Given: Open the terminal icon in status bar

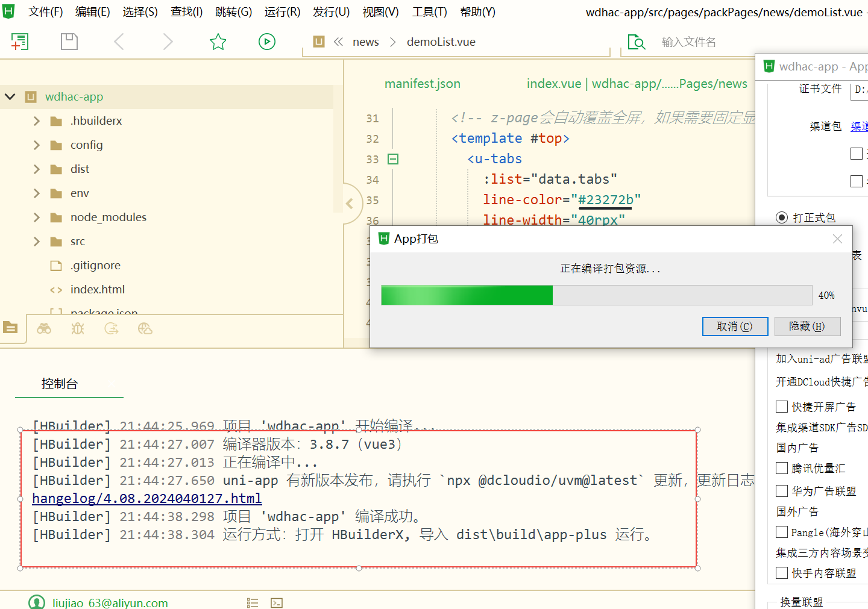Looking at the screenshot, I should (x=277, y=602).
